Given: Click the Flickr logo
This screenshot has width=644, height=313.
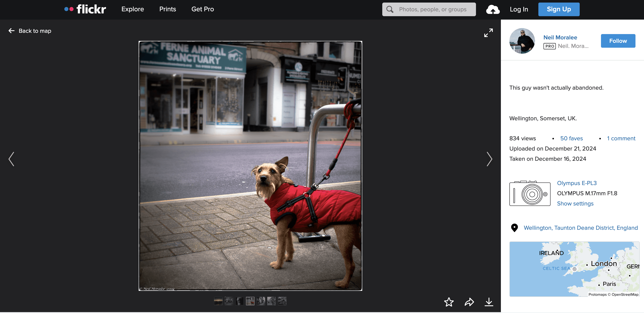Looking at the screenshot, I should pyautogui.click(x=85, y=9).
